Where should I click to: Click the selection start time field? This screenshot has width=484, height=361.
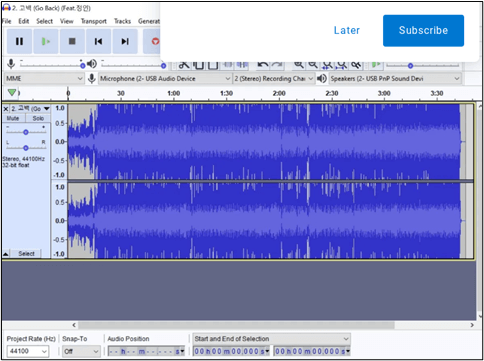232,351
